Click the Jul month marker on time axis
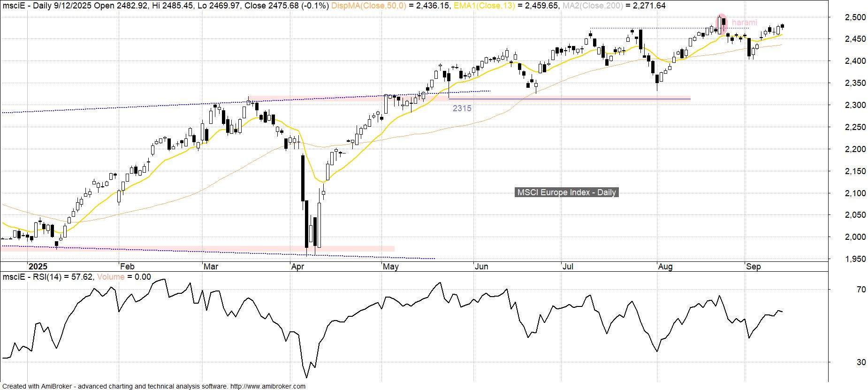 tap(568, 267)
